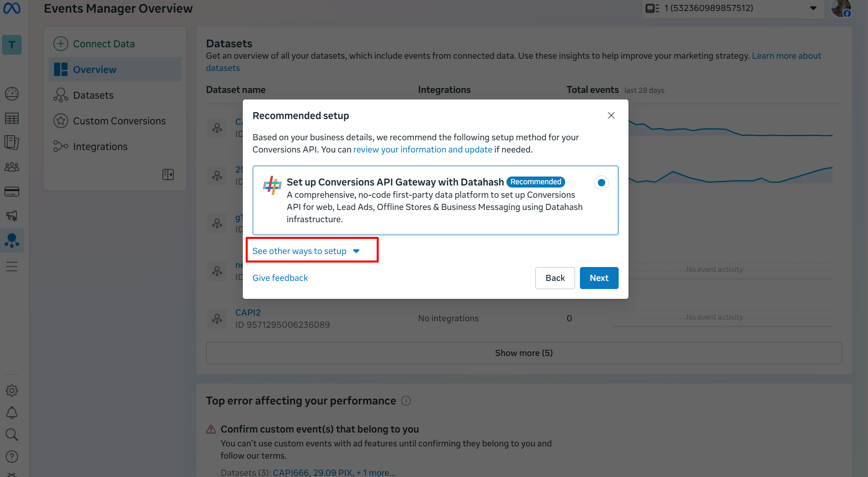868x477 pixels.
Task: Open the audiences people icon in left rail
Action: [12, 167]
